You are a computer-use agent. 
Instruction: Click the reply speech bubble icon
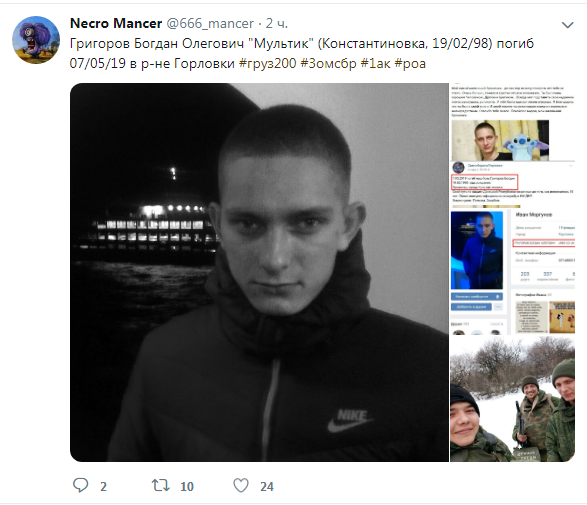pos(80,485)
